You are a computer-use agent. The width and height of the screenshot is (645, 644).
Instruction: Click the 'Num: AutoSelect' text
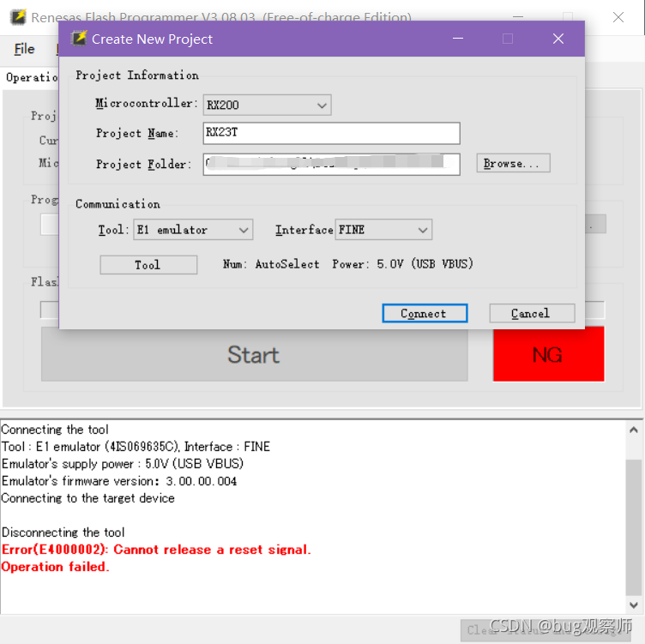[271, 264]
